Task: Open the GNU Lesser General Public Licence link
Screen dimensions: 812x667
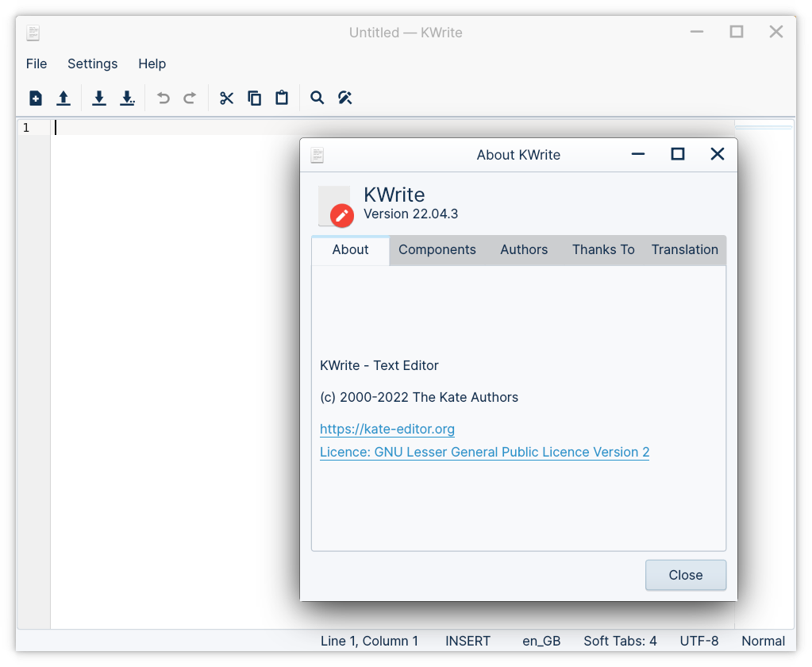Action: tap(485, 452)
